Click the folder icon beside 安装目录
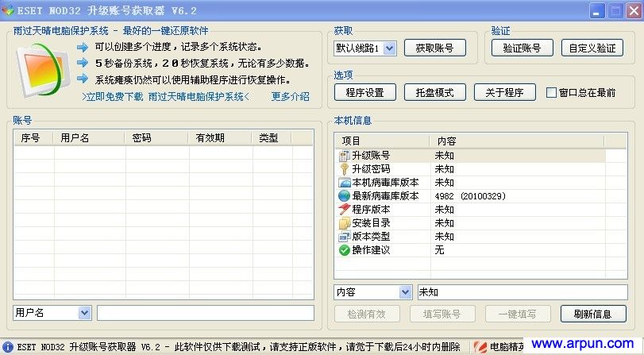Viewport: 644px width, 355px height. [x=344, y=223]
